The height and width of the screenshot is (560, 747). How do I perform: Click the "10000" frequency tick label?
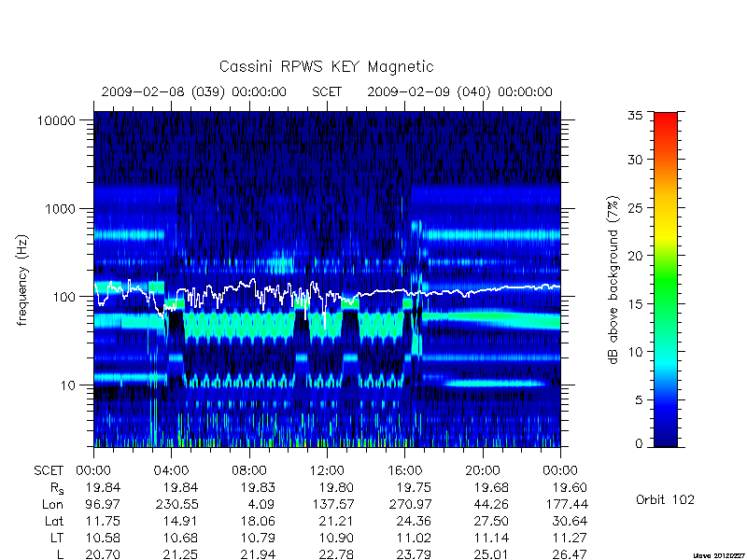click(x=56, y=121)
